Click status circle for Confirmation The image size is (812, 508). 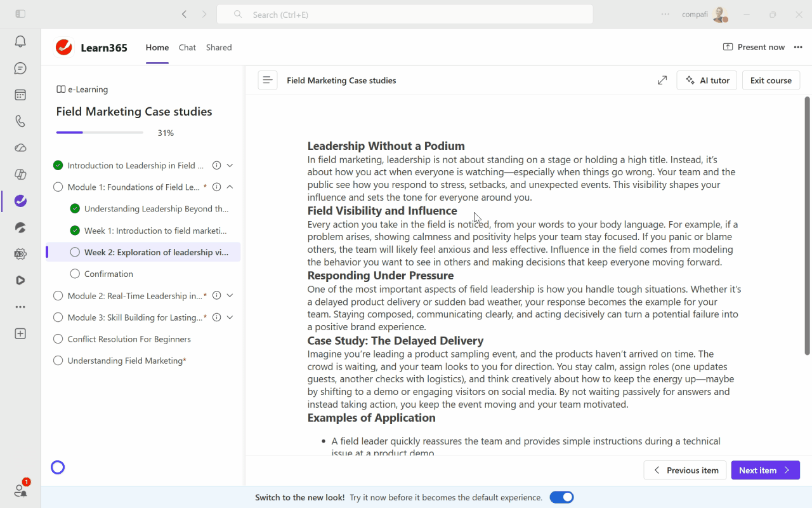pyautogui.click(x=75, y=274)
